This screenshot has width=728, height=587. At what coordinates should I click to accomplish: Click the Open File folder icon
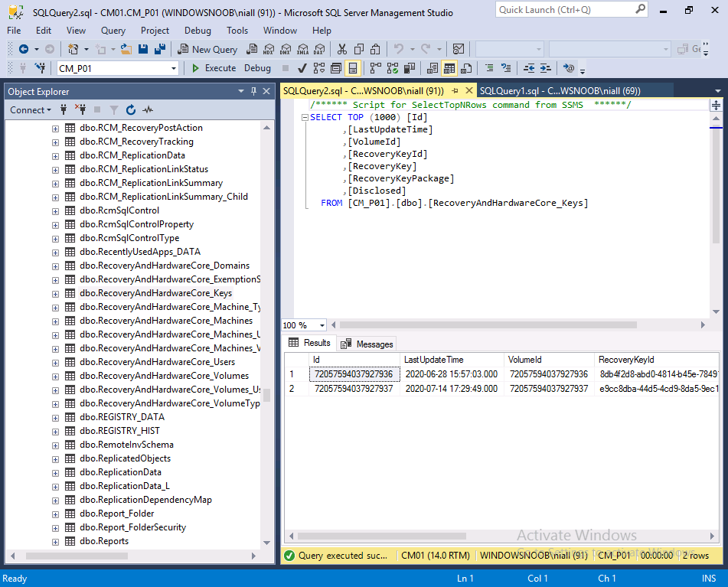tap(126, 49)
